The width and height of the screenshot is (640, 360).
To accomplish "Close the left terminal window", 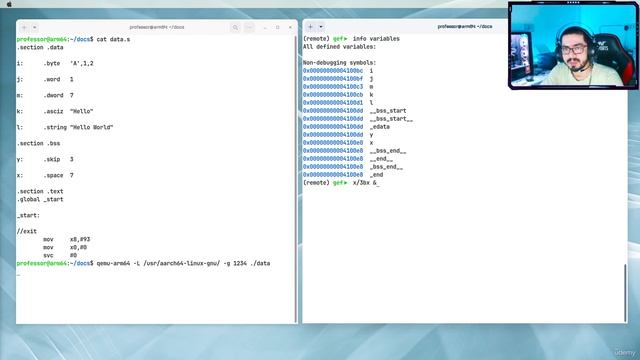I will pos(291,27).
